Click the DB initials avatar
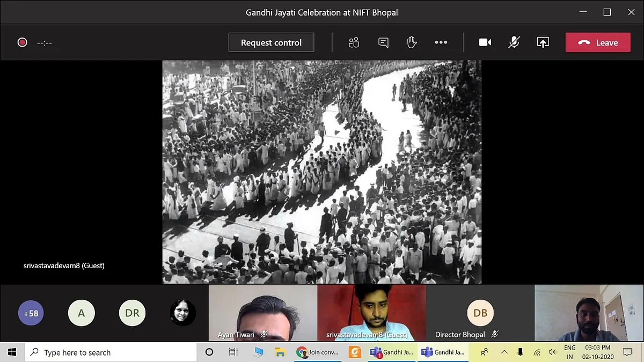 pyautogui.click(x=480, y=313)
